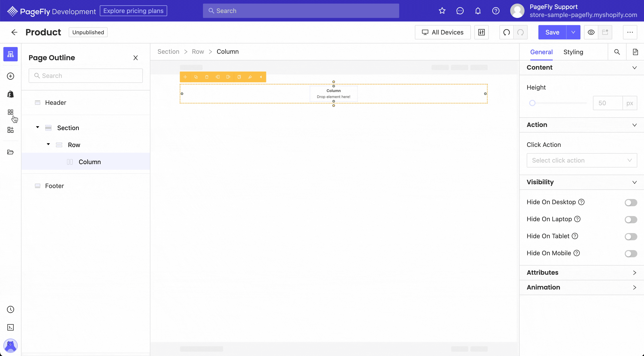Open the three-dots more menu
The width and height of the screenshot is (644, 356).
point(630,32)
